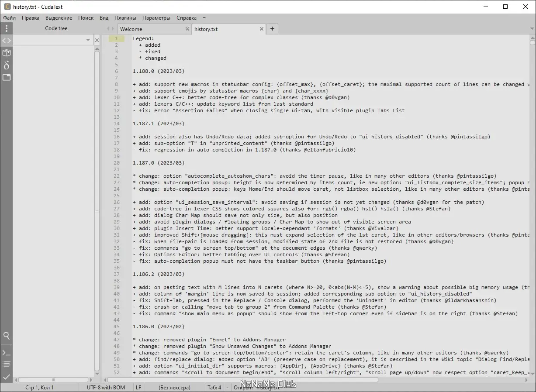This screenshot has height=392, width=536.
Task: Click the '- fixed' legend line
Action: tap(149, 52)
